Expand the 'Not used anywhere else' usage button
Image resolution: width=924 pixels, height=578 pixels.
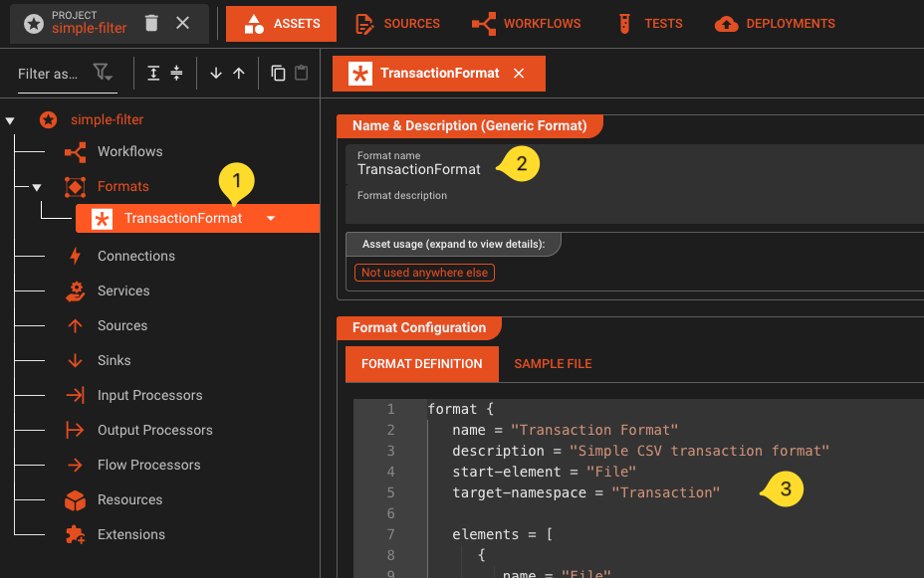(x=424, y=272)
